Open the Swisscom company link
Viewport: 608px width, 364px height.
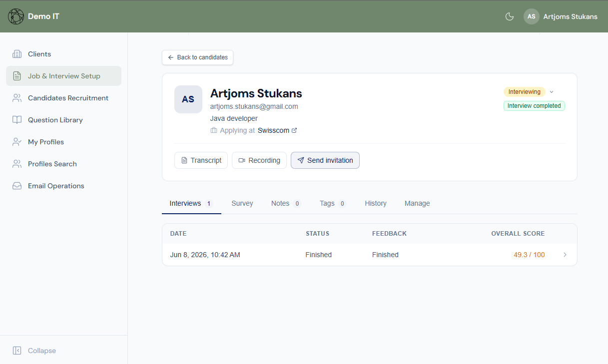(273, 130)
